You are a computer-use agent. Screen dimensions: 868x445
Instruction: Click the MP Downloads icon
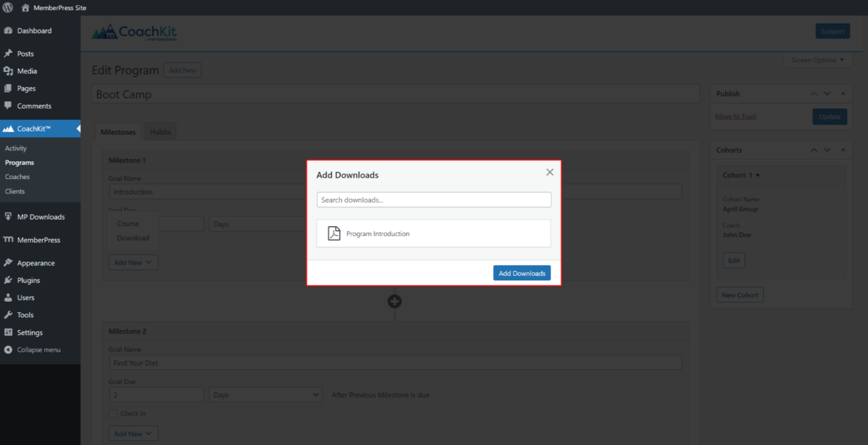[9, 217]
